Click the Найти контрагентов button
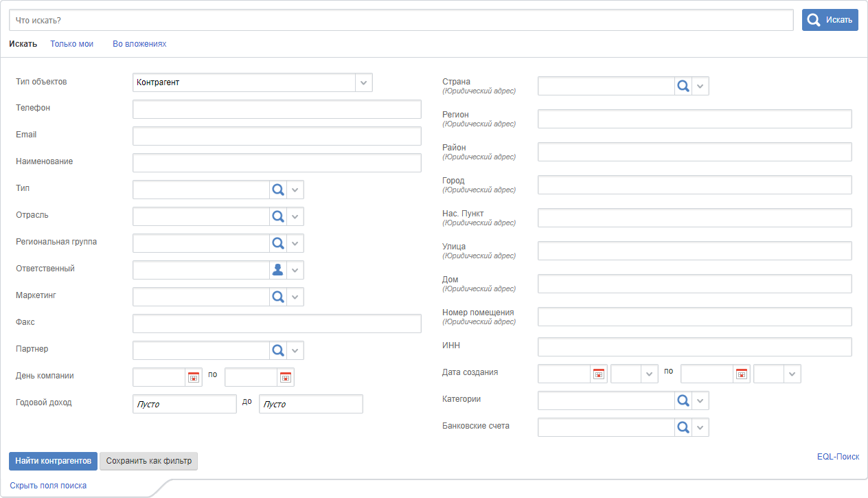Image resolution: width=868 pixels, height=498 pixels. click(x=53, y=461)
